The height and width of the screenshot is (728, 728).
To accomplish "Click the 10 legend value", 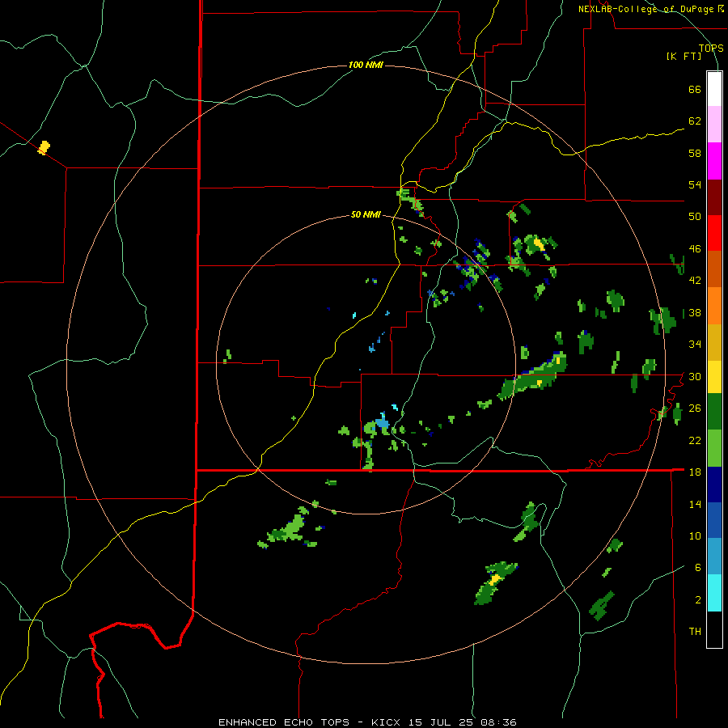I will (695, 535).
